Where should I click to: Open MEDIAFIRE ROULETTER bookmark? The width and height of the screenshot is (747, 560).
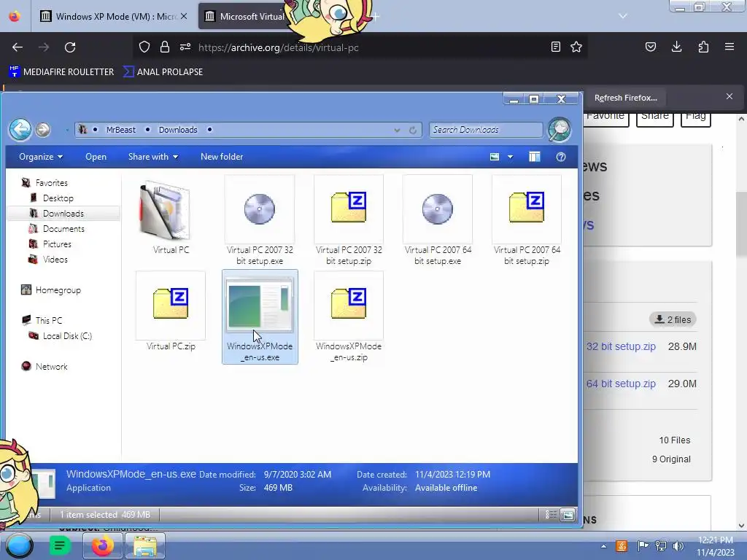coord(61,72)
